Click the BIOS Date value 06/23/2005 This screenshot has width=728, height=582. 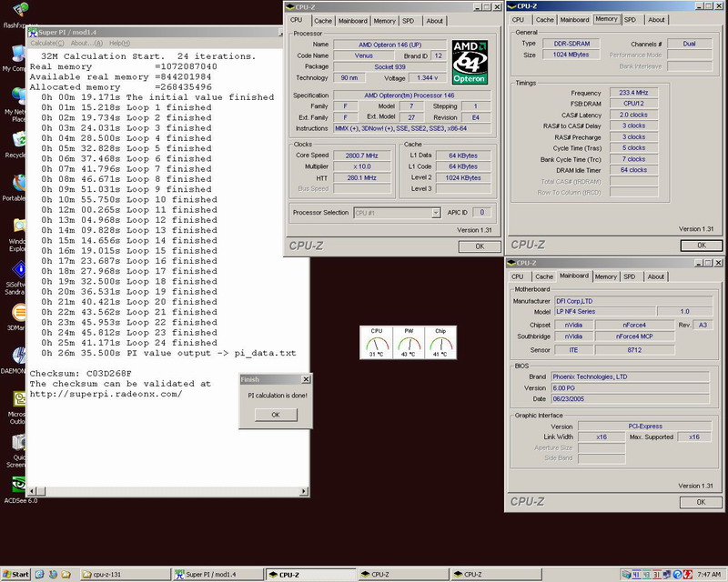[630, 398]
